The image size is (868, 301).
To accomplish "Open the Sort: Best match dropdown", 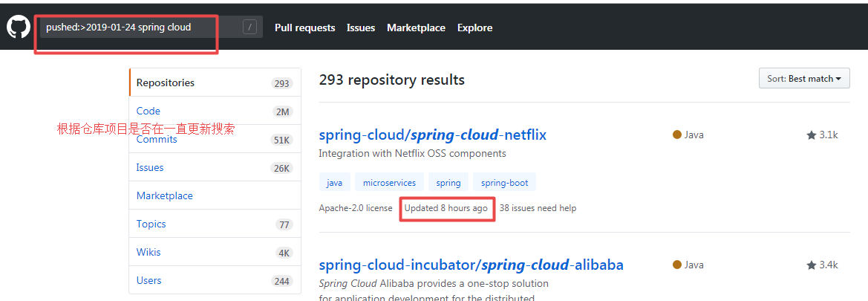I will [x=804, y=79].
